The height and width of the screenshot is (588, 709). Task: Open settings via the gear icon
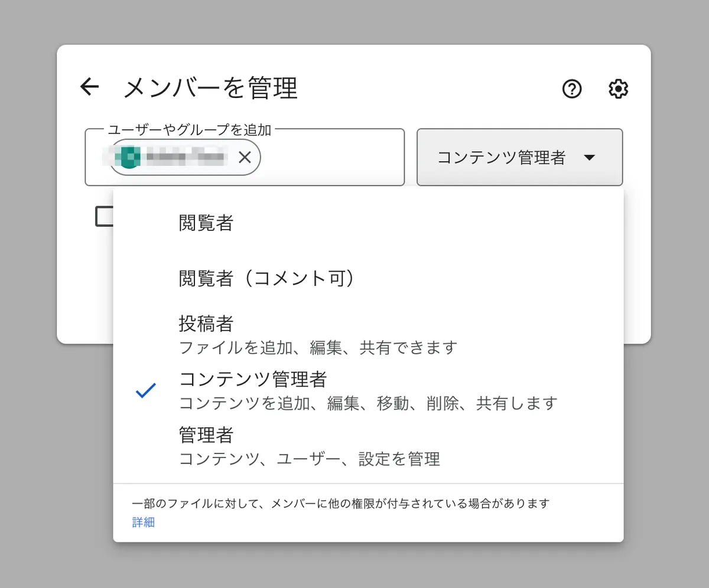618,89
